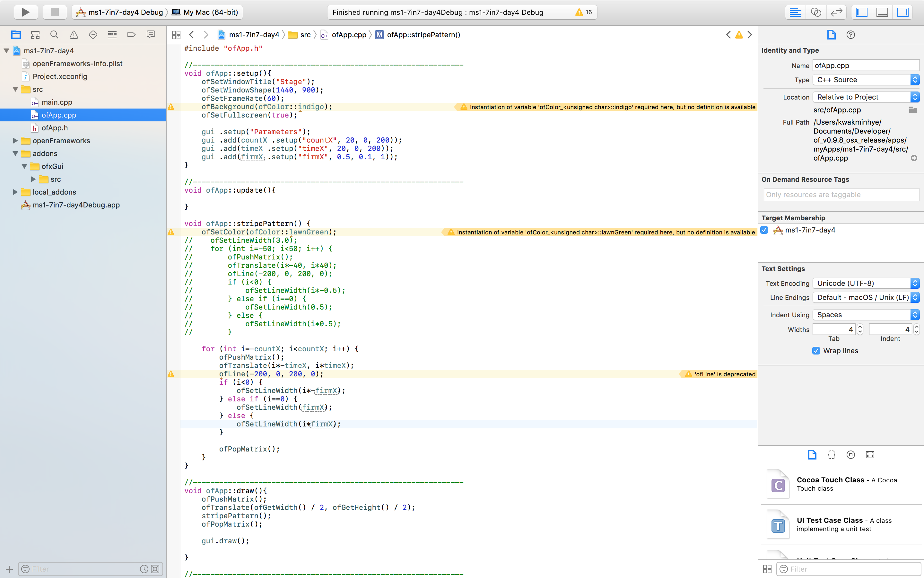Open the Indent Using dropdown
924x578 pixels.
tap(866, 315)
